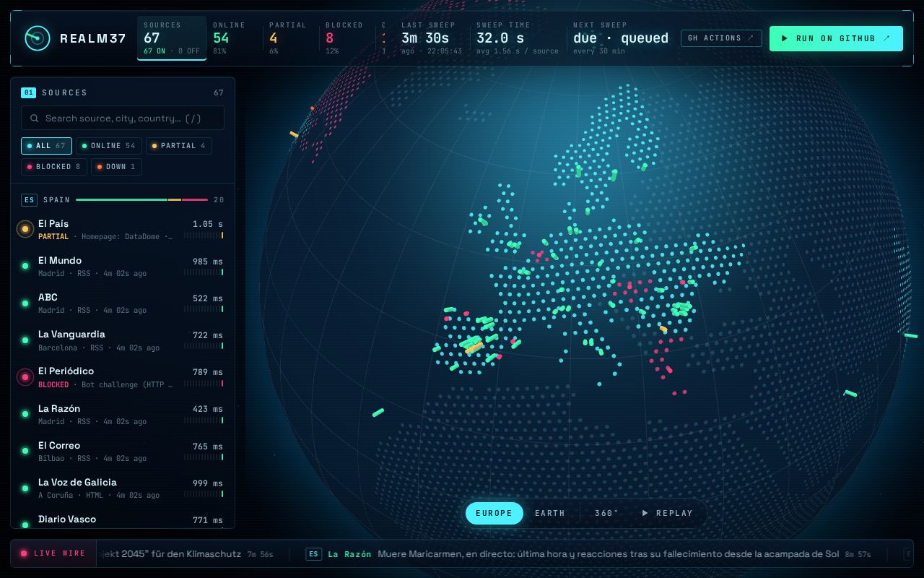Screen dimensions: 924x578
Task: Click the El País partial status dot
Action: click(25, 229)
